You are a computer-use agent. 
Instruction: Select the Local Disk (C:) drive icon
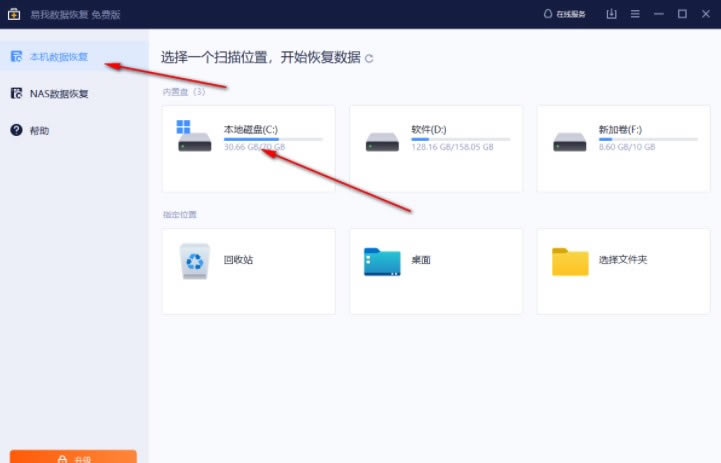(194, 138)
